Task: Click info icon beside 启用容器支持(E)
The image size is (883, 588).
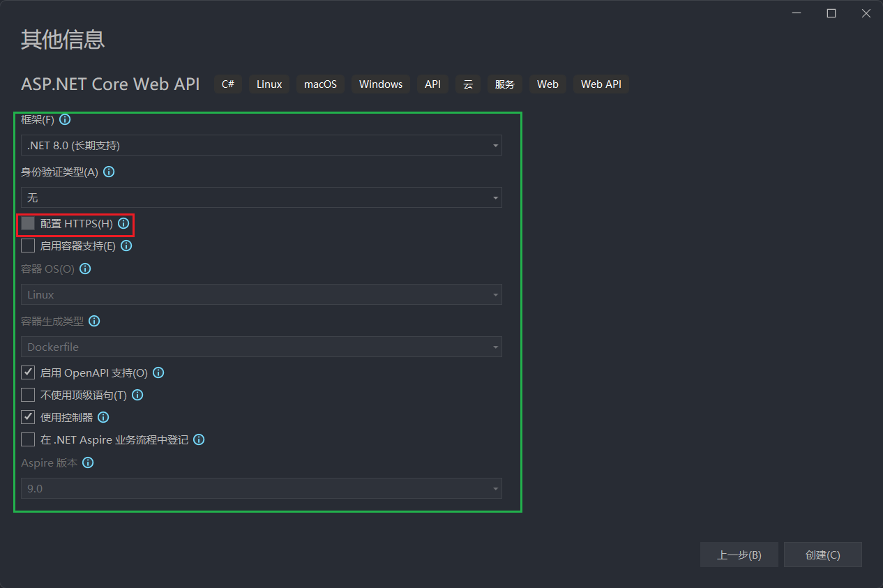Action: click(x=126, y=246)
